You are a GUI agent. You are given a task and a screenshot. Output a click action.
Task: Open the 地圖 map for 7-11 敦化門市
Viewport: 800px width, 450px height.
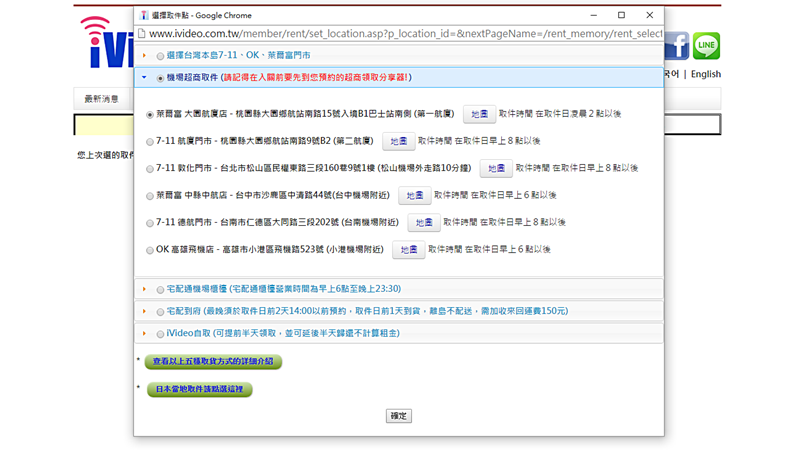(x=496, y=168)
